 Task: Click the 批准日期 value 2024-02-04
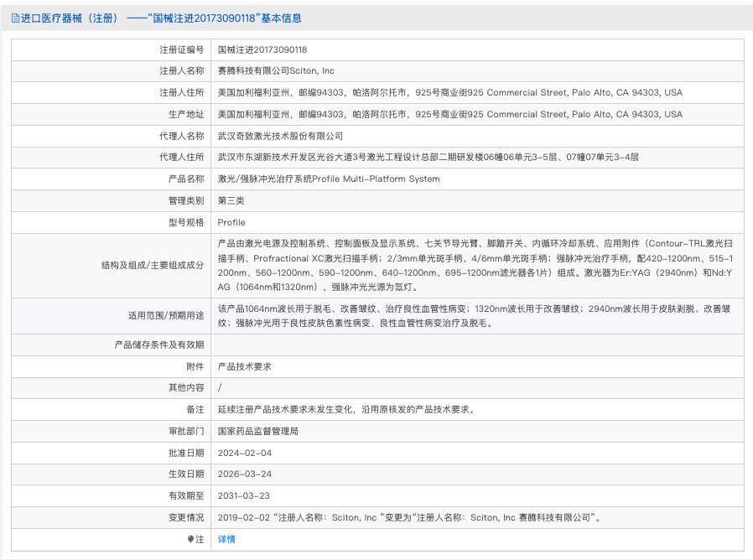(x=248, y=453)
